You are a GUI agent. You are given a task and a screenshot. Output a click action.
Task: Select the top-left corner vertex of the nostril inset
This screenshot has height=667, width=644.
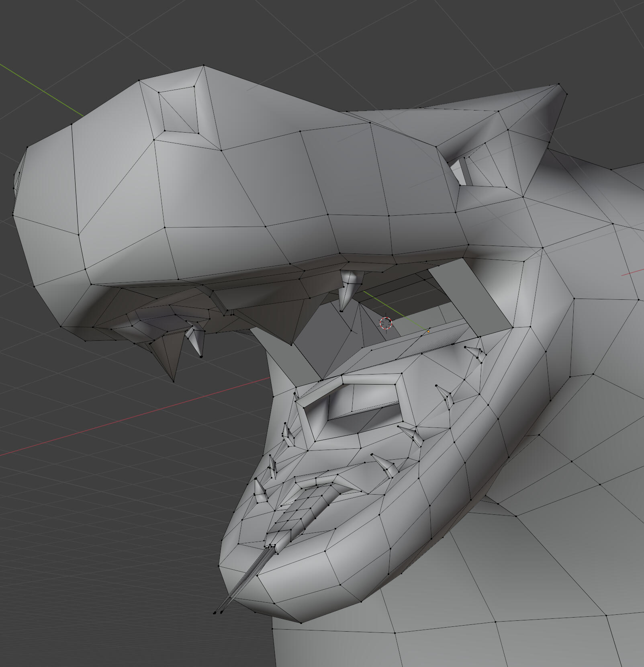[159, 92]
